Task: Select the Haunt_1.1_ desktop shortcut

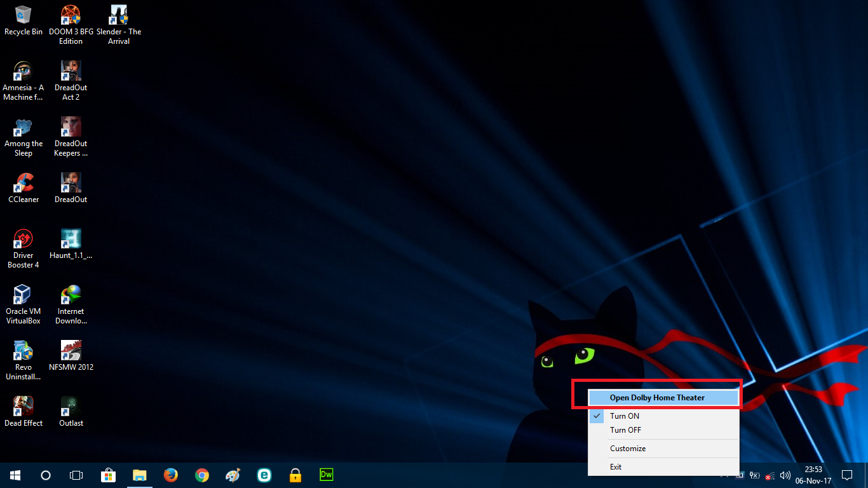Action: coord(71,244)
